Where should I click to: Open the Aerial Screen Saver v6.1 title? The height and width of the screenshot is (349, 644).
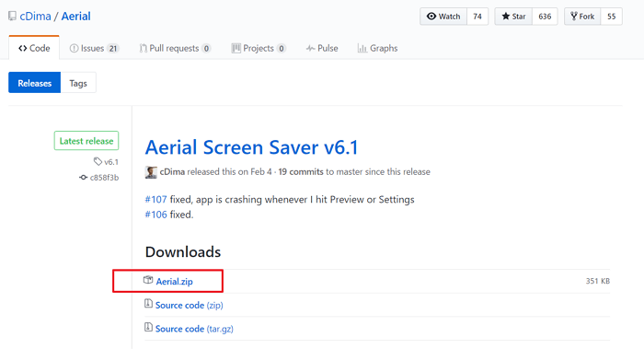251,147
